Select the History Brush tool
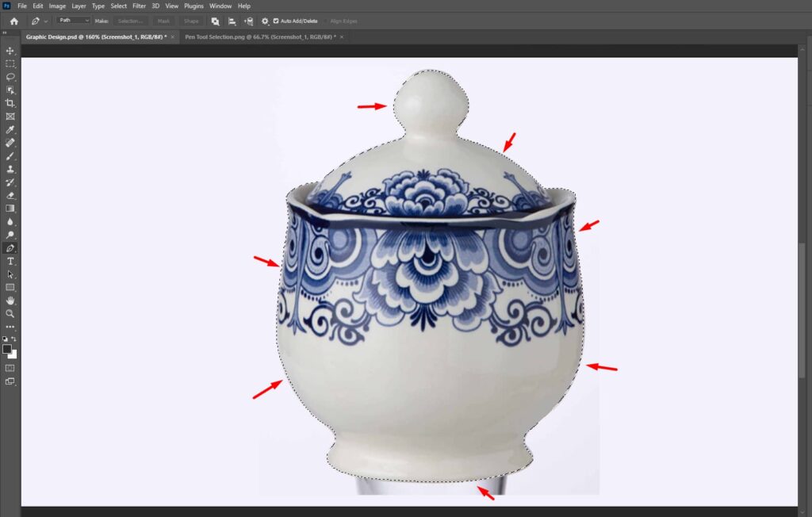812x517 pixels. [10, 182]
